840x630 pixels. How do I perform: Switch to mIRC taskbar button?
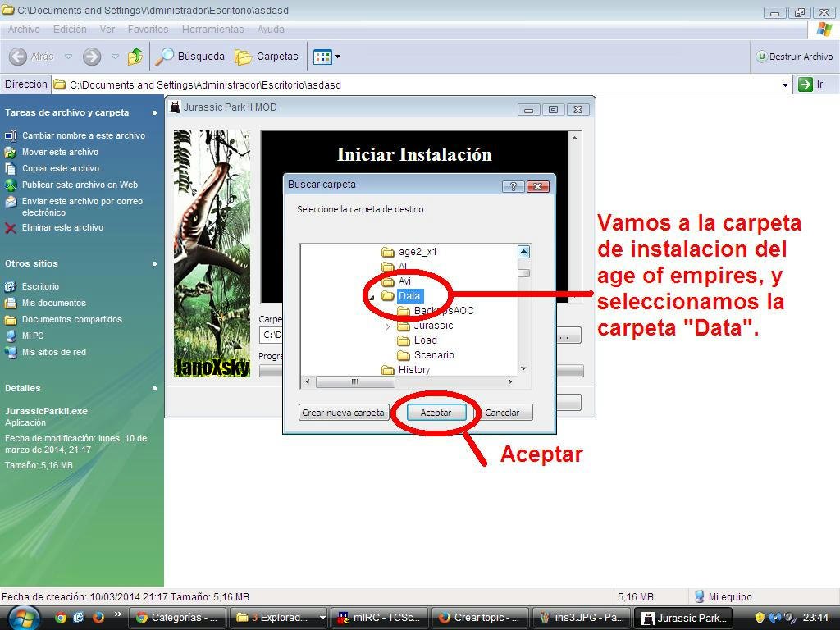[x=380, y=618]
